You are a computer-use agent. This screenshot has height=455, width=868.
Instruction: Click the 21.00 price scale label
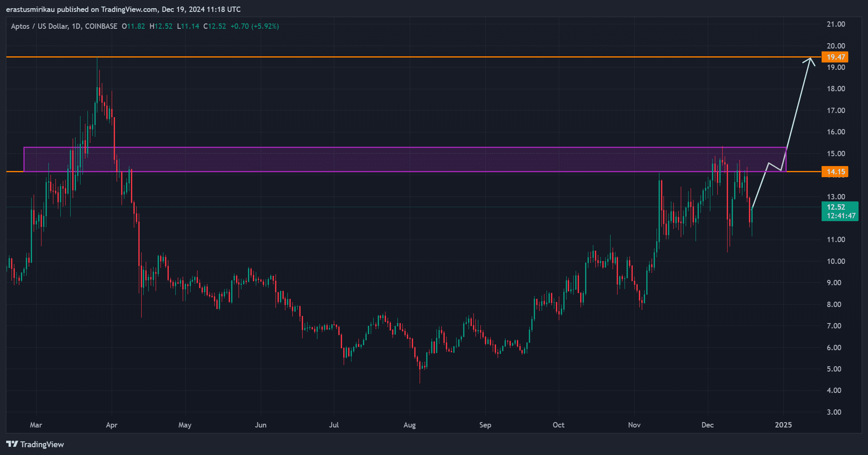(836, 24)
